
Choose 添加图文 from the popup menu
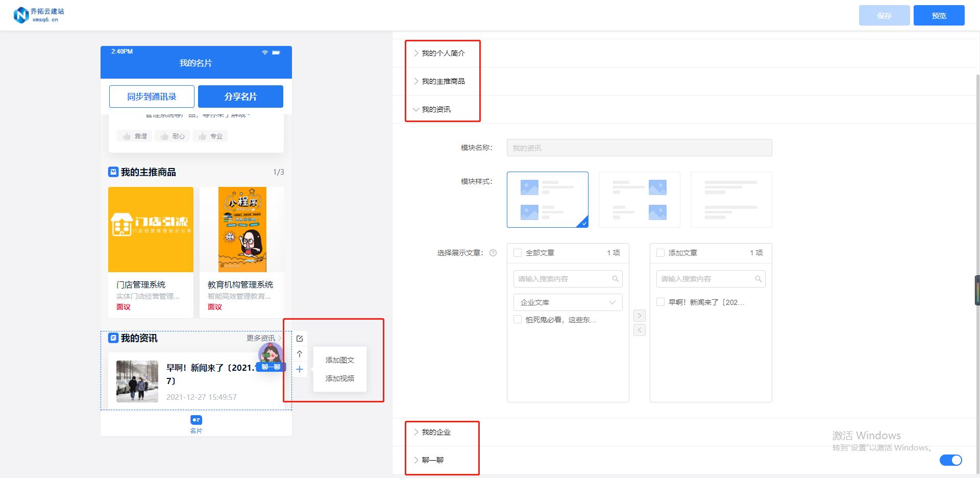[x=340, y=360]
